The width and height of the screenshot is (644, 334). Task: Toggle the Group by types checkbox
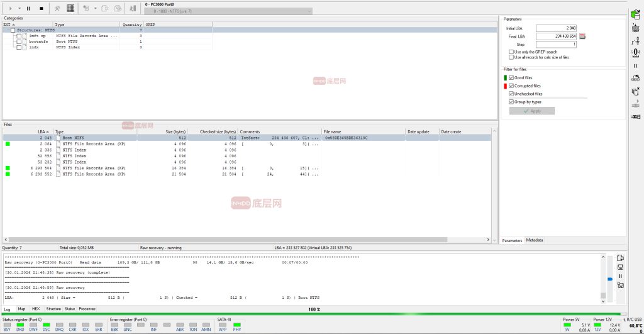pos(511,102)
